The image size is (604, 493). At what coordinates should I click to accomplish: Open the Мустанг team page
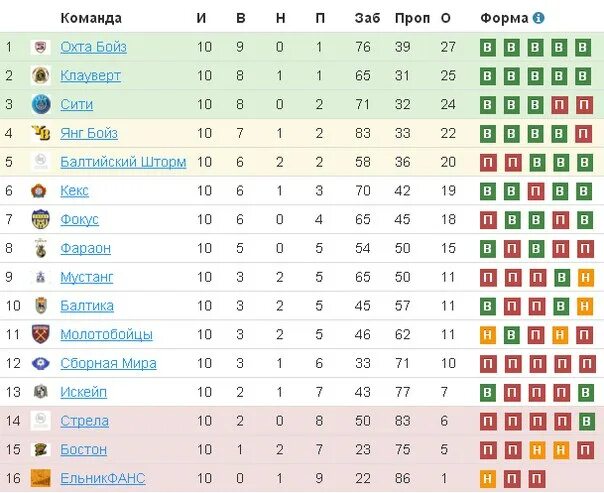pyautogui.click(x=87, y=277)
